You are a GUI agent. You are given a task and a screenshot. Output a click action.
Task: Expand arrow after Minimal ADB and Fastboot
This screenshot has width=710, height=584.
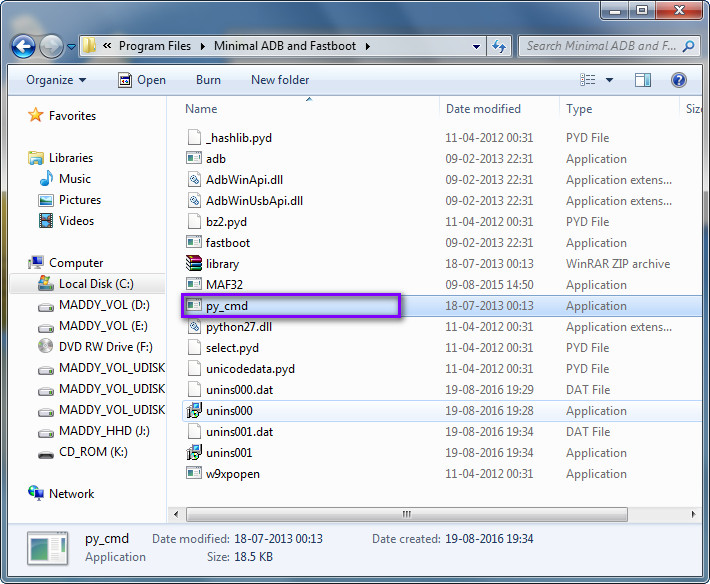[x=367, y=46]
